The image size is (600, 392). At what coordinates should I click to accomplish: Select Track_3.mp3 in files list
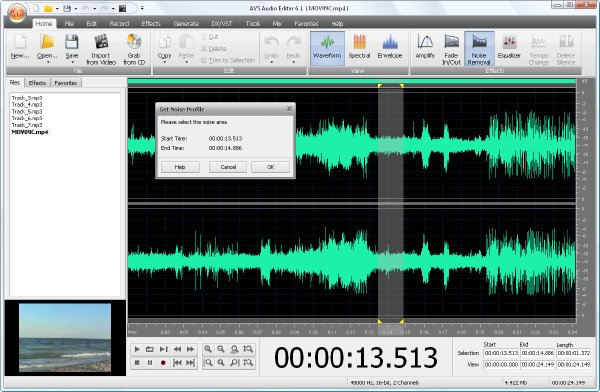pos(27,98)
